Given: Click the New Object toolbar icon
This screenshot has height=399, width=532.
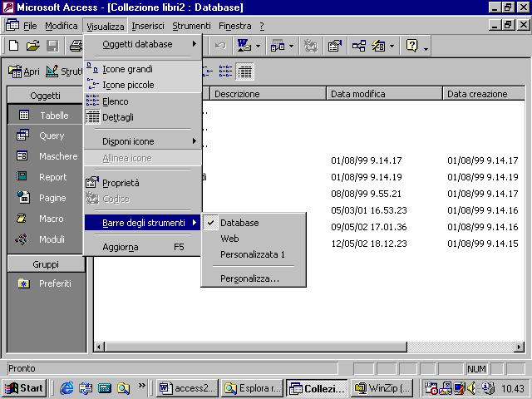Looking at the screenshot, I should 379,46.
